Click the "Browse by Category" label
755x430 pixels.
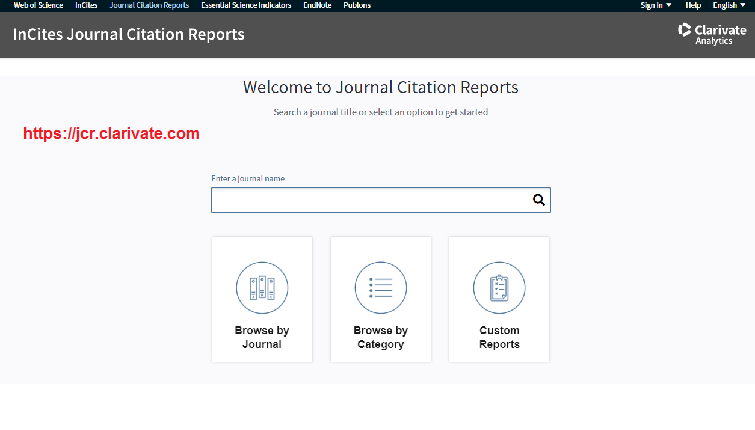[380, 337]
